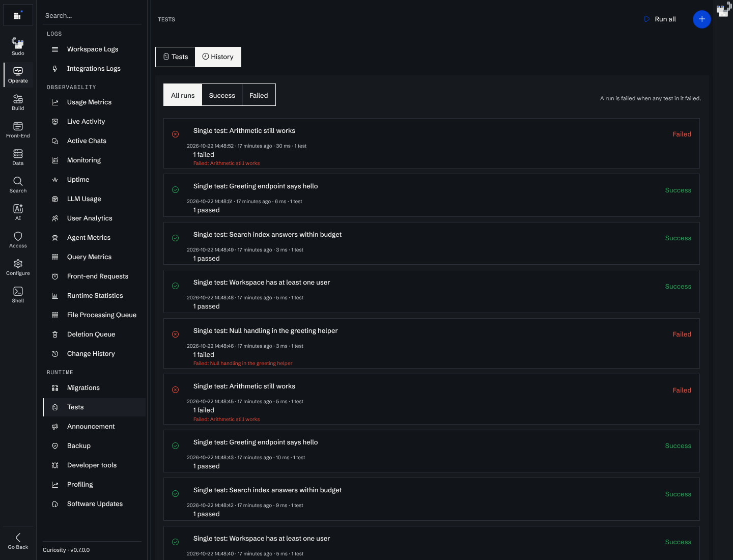
Task: Click success icon of Greeting run at 14:48:51
Action: (175, 190)
